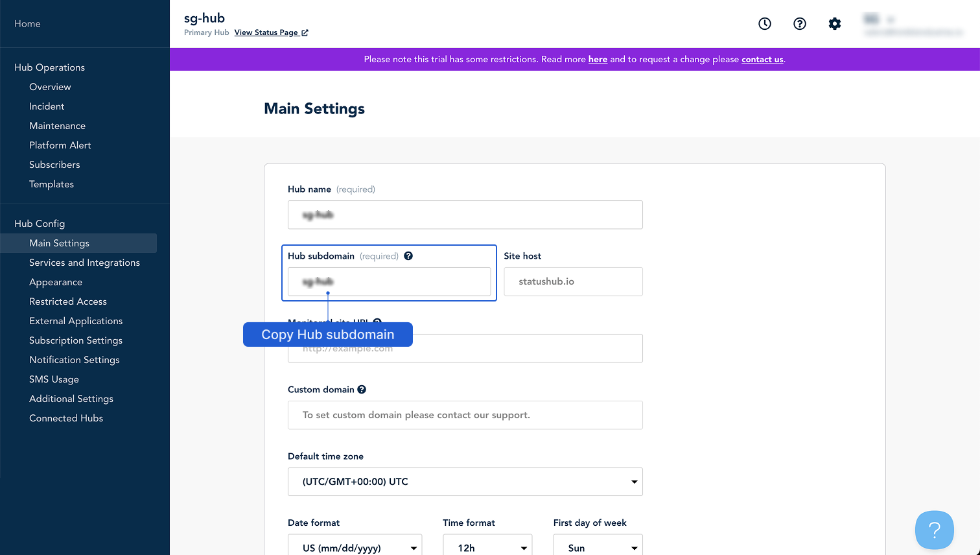Open the floating help chat button
The image size is (980, 555).
coord(935,530)
